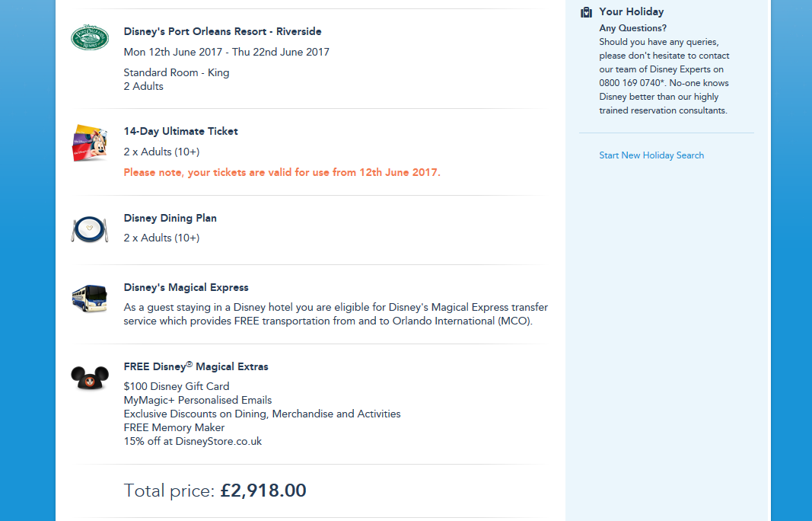Viewport: 812px width, 521px height.
Task: Click the Total price £2,918.00 amount
Action: point(263,491)
